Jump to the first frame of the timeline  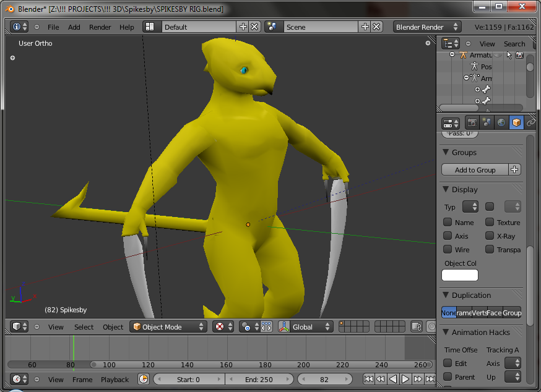pos(368,379)
